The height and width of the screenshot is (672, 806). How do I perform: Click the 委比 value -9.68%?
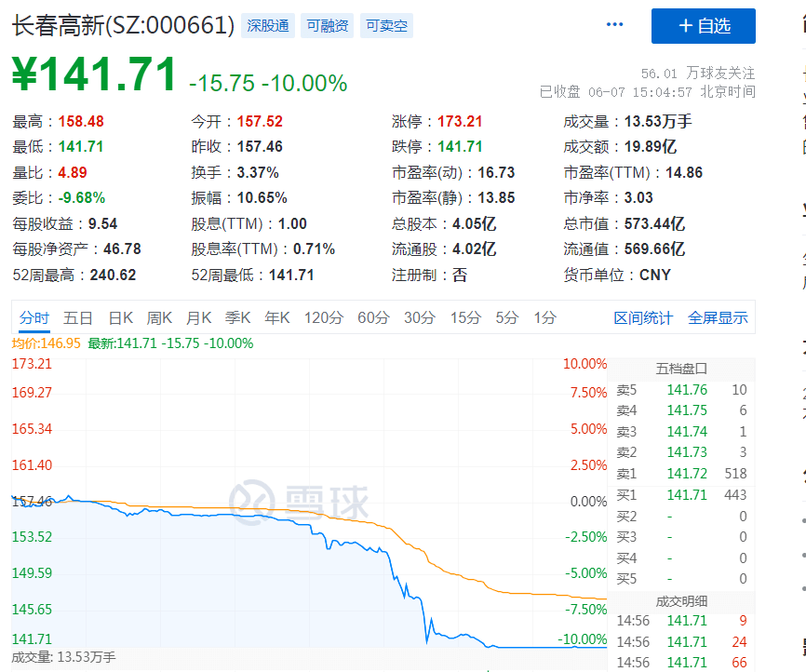coord(82,197)
